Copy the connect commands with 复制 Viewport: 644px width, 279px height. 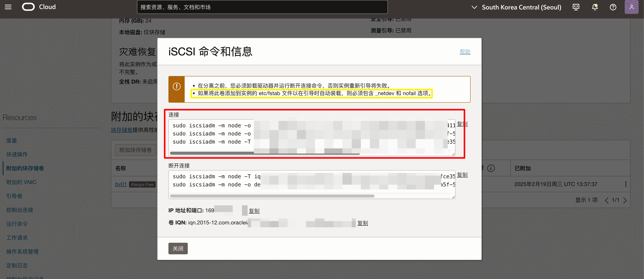point(462,124)
